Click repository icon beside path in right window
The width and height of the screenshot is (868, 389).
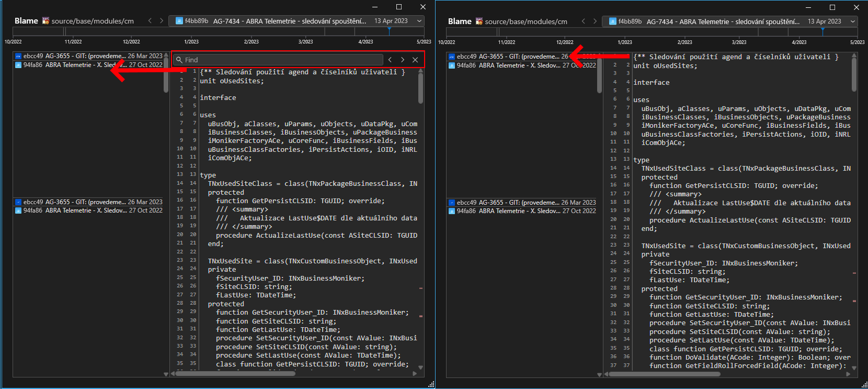click(479, 21)
